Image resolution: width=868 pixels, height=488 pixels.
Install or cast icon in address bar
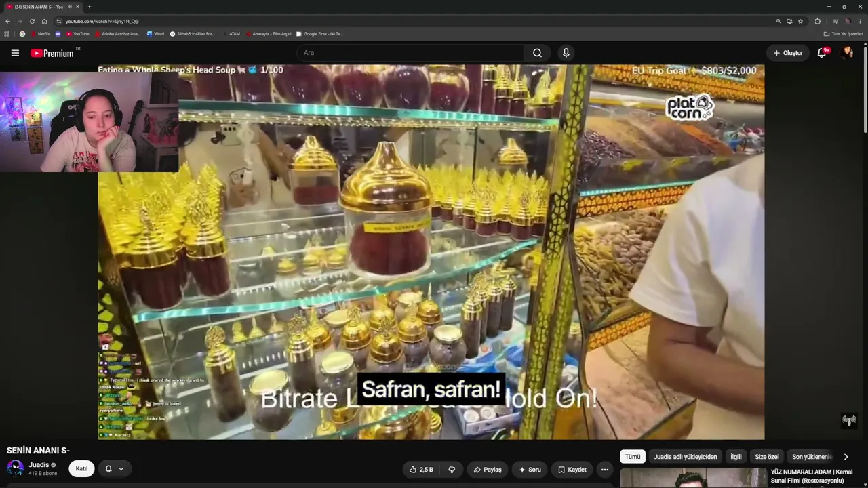tap(789, 21)
